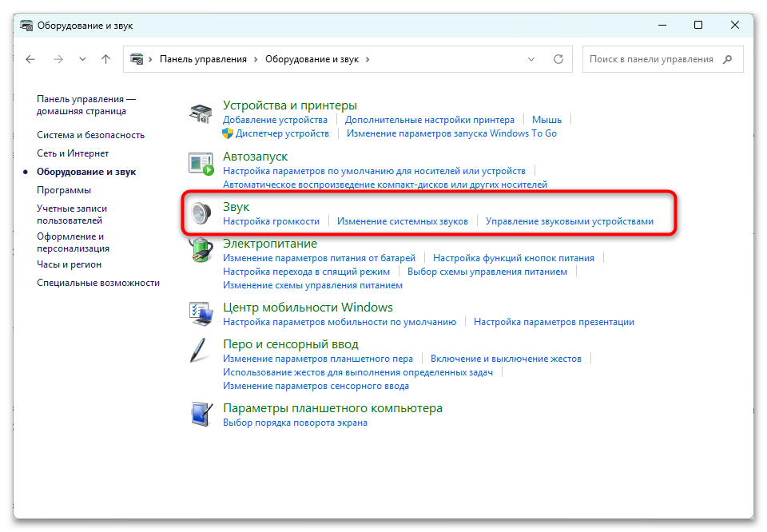Click the control panel icon in the address bar
The height and width of the screenshot is (532, 767).
click(x=137, y=59)
